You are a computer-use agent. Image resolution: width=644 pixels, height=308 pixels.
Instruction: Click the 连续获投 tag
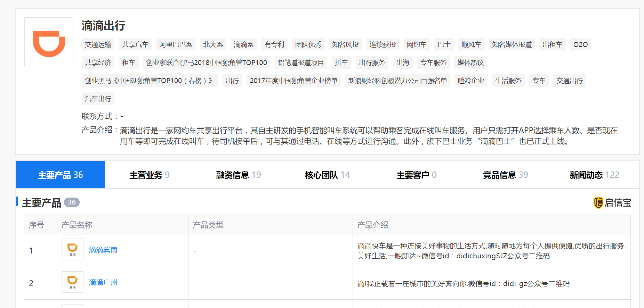pos(383,44)
